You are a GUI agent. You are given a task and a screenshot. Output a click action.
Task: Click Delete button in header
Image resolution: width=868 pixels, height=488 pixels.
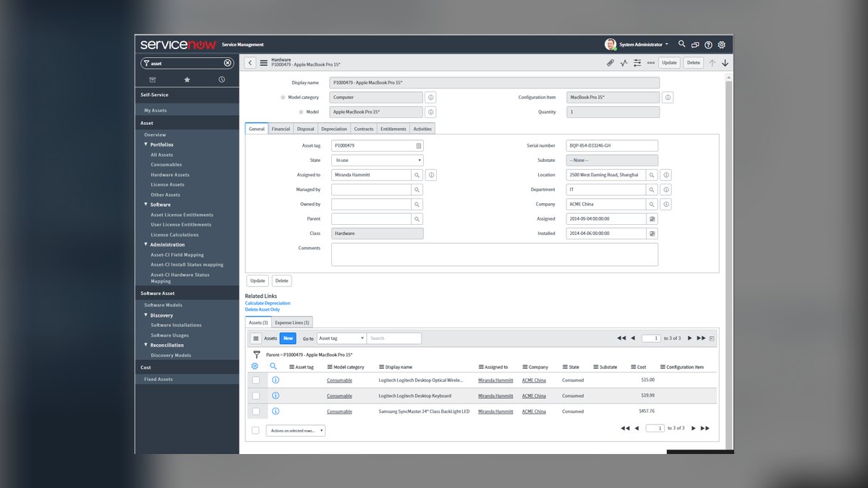(x=693, y=63)
